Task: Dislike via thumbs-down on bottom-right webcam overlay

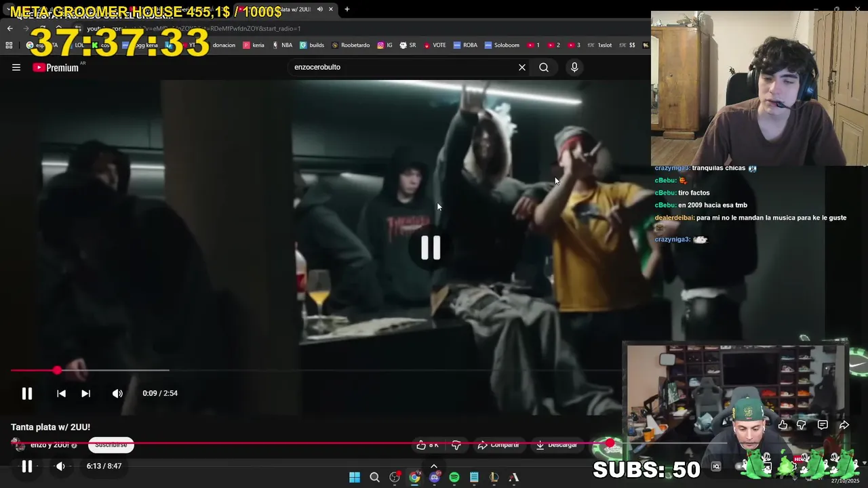Action: coord(802,425)
